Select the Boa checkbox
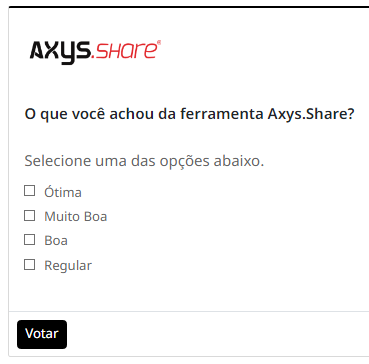Screen dimensions: 369x364 click(29, 240)
